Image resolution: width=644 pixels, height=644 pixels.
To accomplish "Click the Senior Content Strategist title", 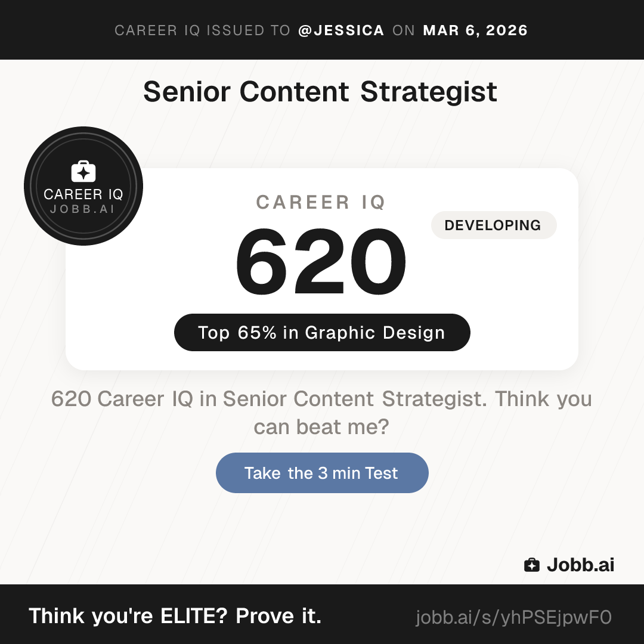I will [x=320, y=92].
